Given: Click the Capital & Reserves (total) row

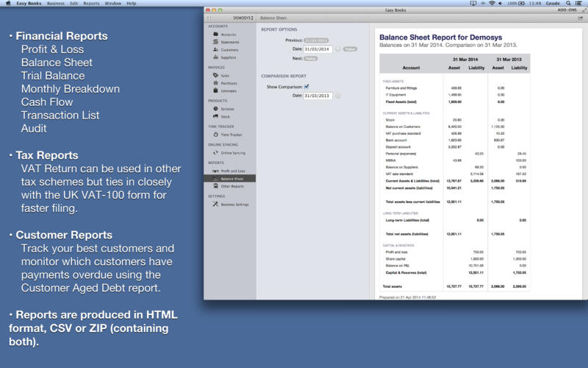Looking at the screenshot, I should pos(455,272).
